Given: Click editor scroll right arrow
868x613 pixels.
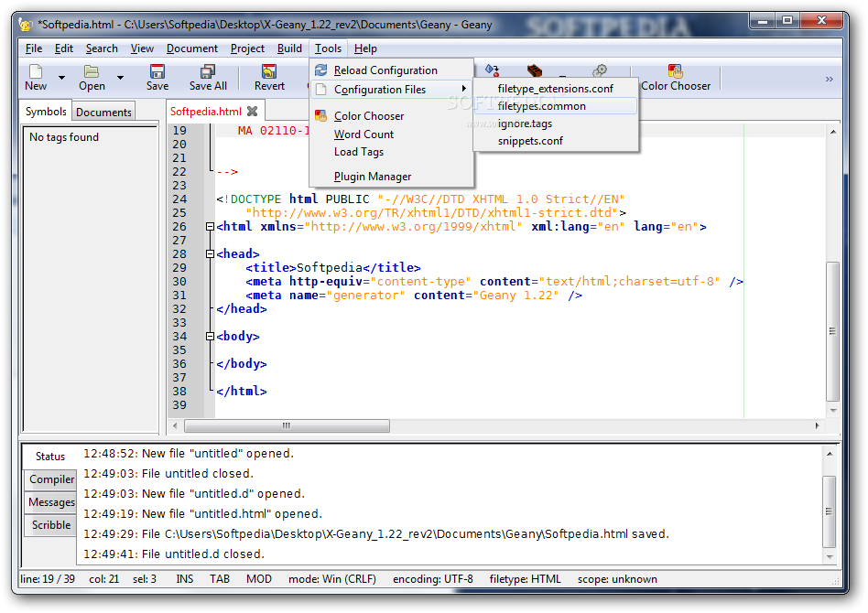Looking at the screenshot, I should tap(817, 425).
